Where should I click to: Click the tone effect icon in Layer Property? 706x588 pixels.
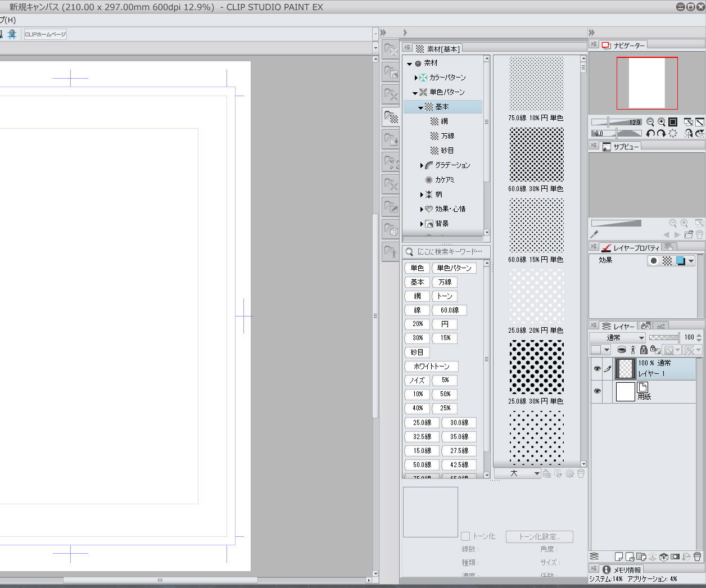coord(667,261)
